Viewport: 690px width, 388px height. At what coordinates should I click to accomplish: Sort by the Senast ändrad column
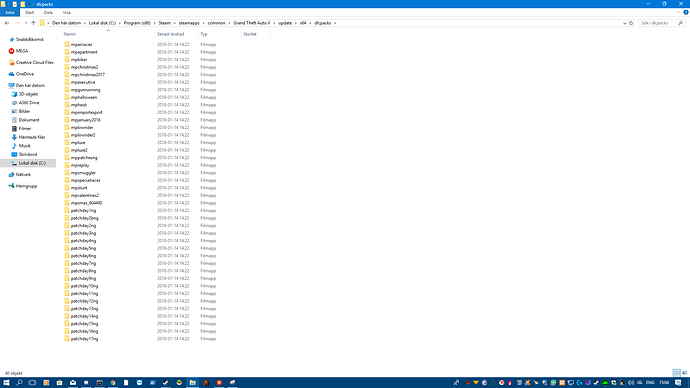(171, 34)
